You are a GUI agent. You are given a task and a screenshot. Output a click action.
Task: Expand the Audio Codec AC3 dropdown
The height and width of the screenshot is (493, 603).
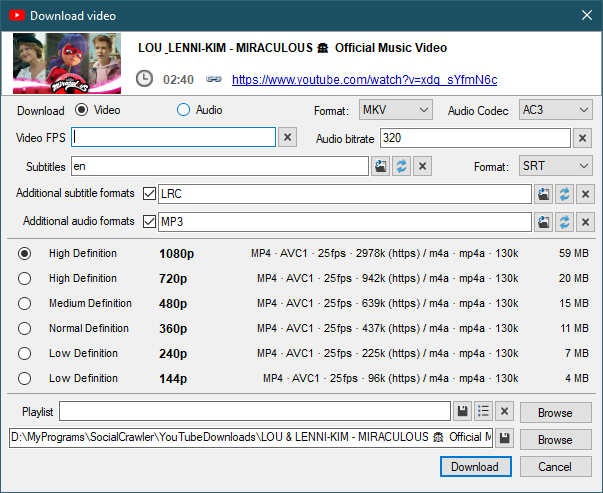[556, 110]
